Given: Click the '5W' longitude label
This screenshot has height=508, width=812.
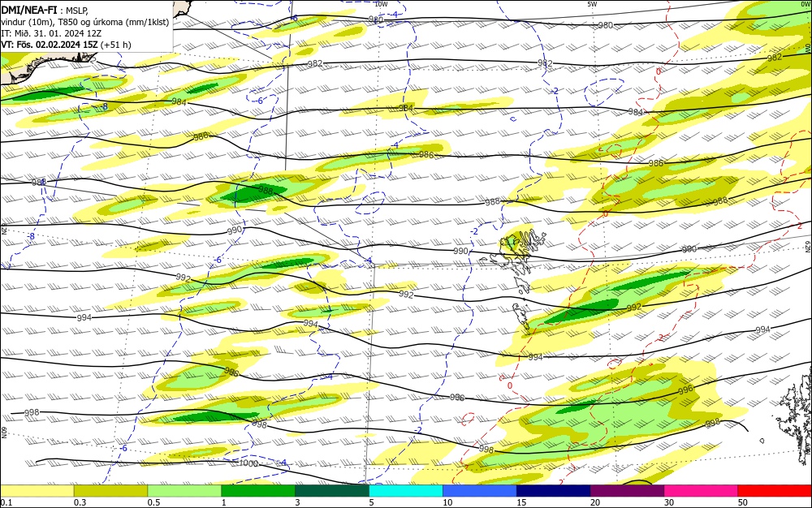Looking at the screenshot, I should (x=593, y=4).
